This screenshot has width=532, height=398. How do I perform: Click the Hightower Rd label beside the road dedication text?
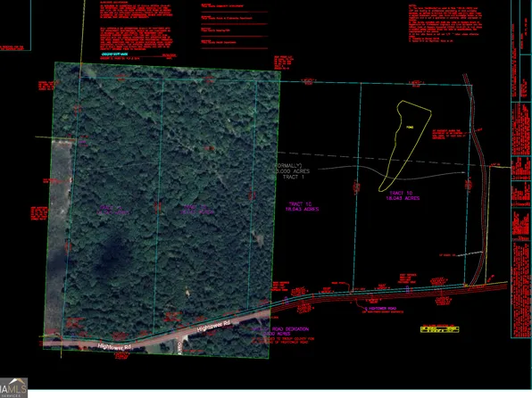[213, 326]
